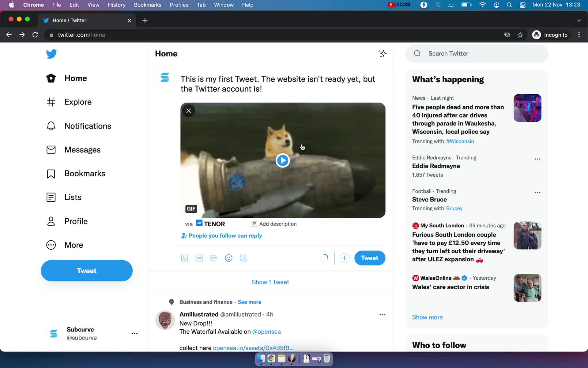Screen dimensions: 588x368
Task: Open Trash in the Dock
Action: (327, 358)
